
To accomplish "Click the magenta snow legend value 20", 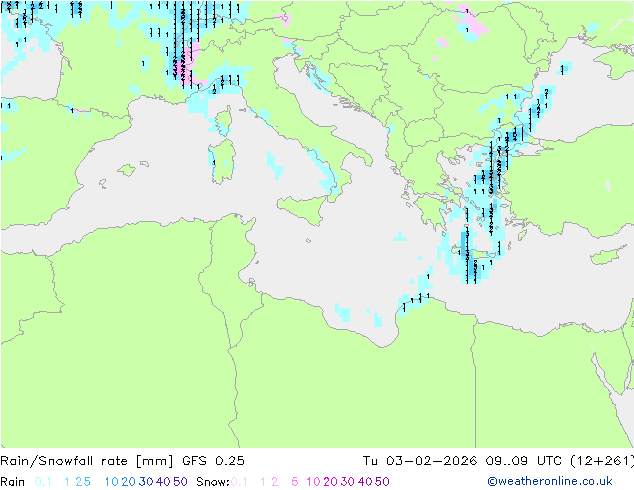I will pos(330,482).
